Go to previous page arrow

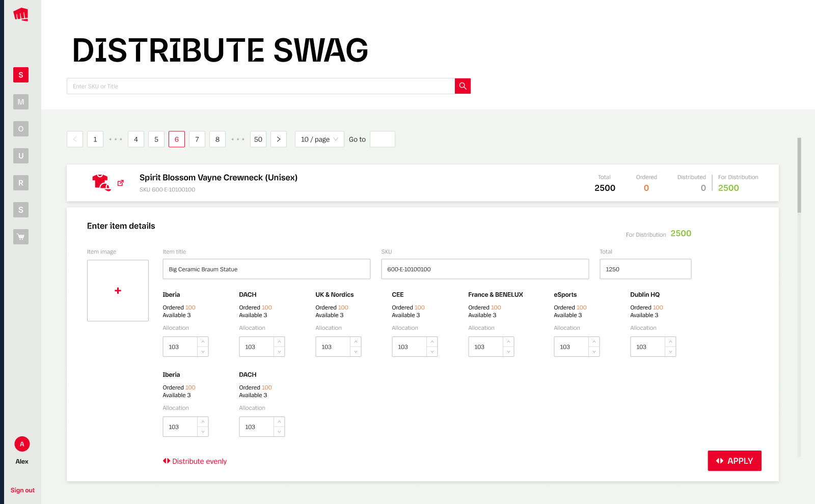coord(75,139)
